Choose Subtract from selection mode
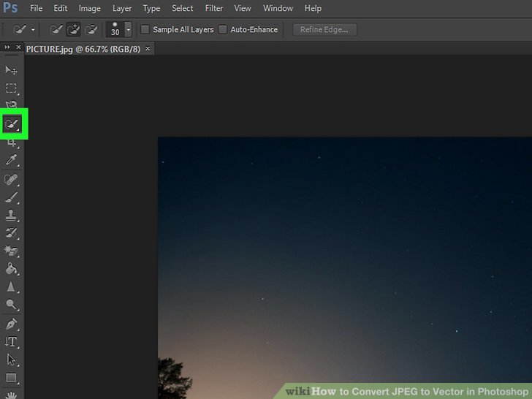This screenshot has width=532, height=399. (91, 30)
